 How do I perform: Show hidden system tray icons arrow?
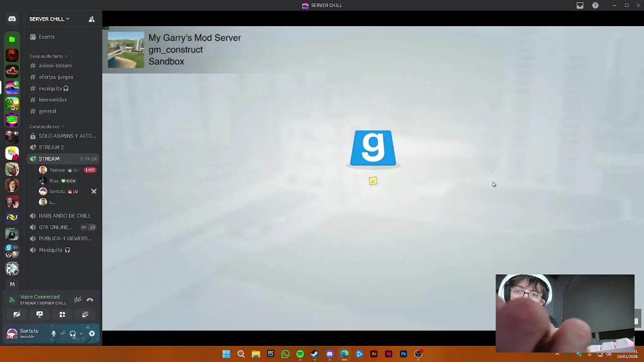point(557,354)
